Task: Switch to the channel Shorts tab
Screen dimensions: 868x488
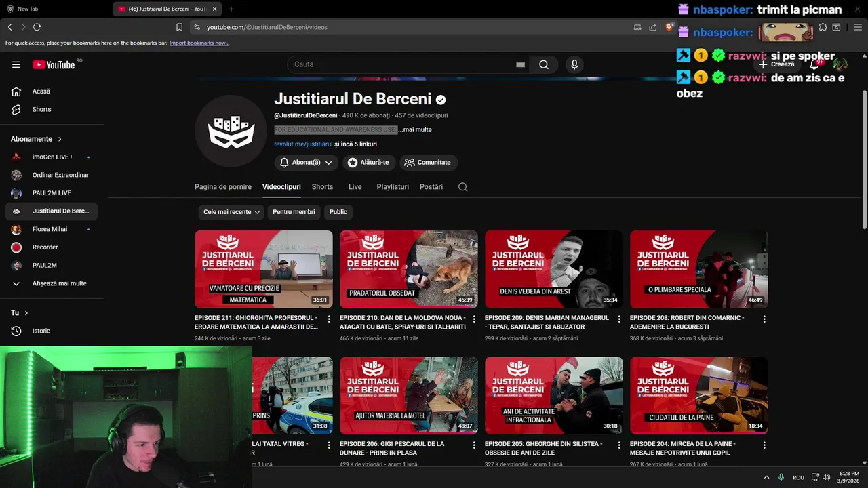Action: [x=322, y=187]
